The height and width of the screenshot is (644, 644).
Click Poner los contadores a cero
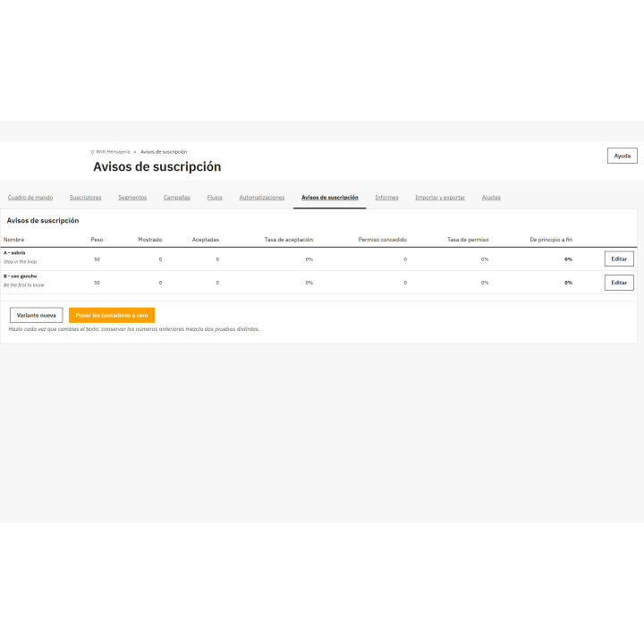tap(112, 316)
